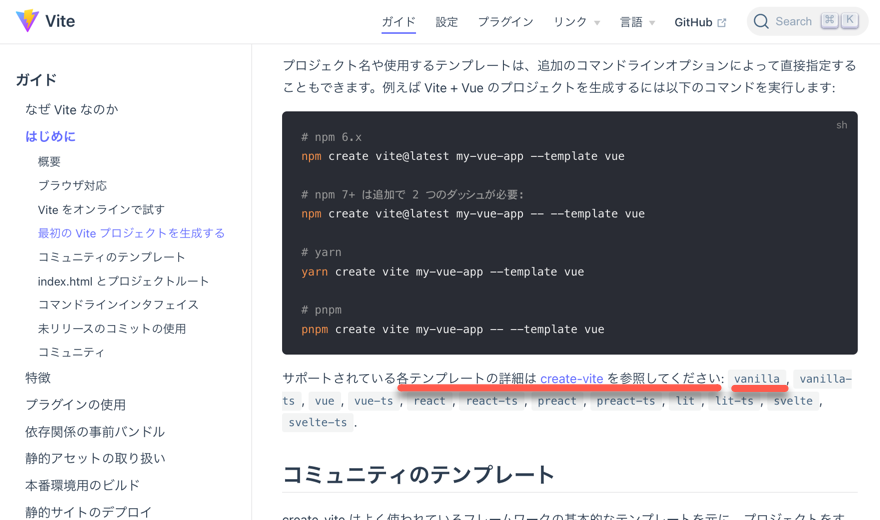Image resolution: width=880 pixels, height=520 pixels.
Task: Jump to コミュニティ sidebar sub-item
Action: (x=71, y=352)
